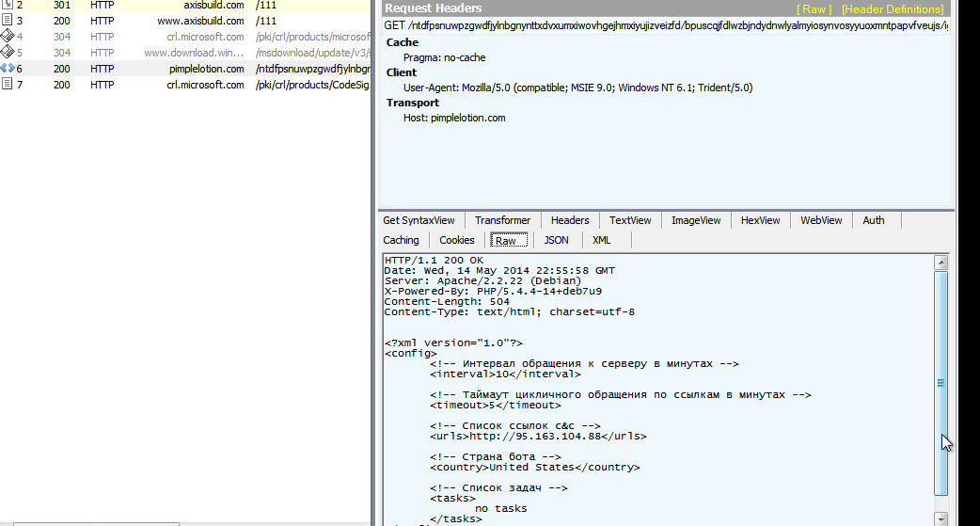Open the ImageView tab
Viewport: 980px width, 526px height.
[696, 220]
